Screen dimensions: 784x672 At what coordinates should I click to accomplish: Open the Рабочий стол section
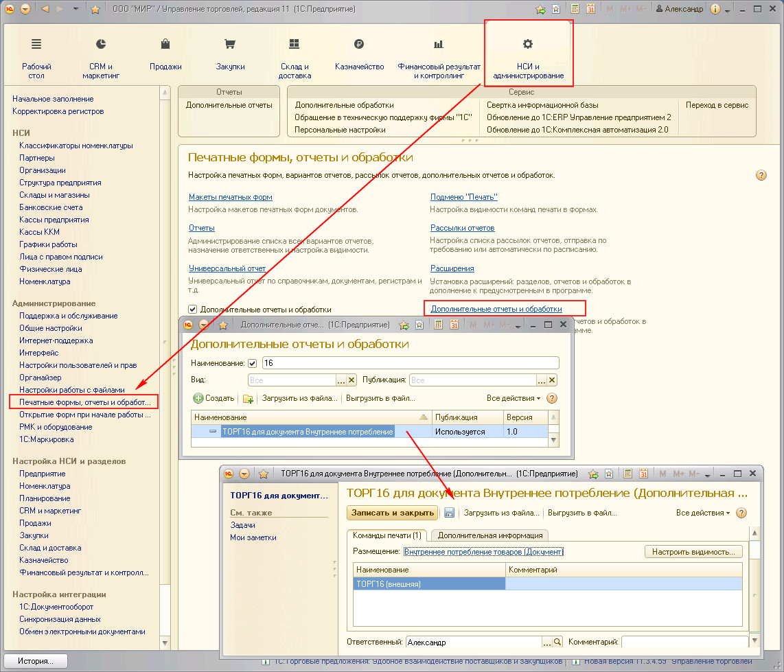coord(36,58)
